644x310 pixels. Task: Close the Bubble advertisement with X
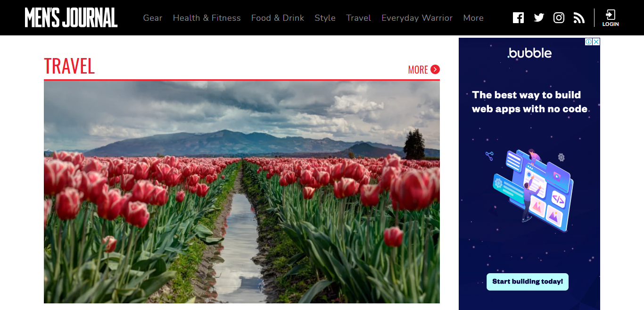[x=596, y=42]
